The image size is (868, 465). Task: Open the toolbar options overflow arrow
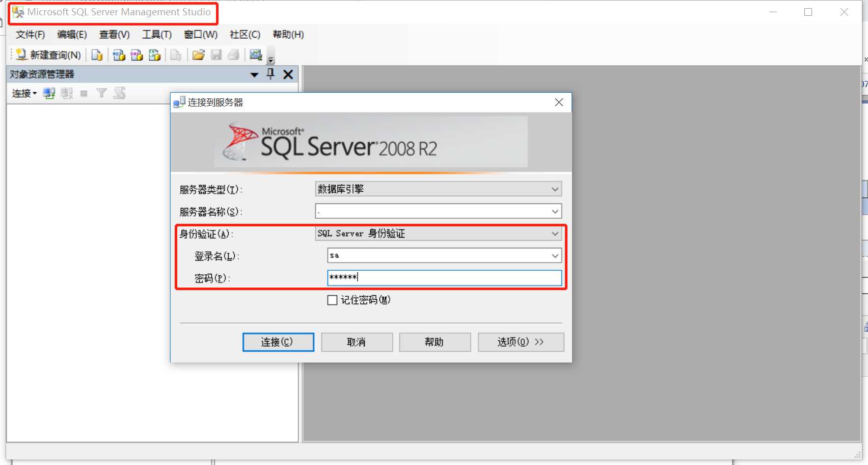click(x=271, y=56)
